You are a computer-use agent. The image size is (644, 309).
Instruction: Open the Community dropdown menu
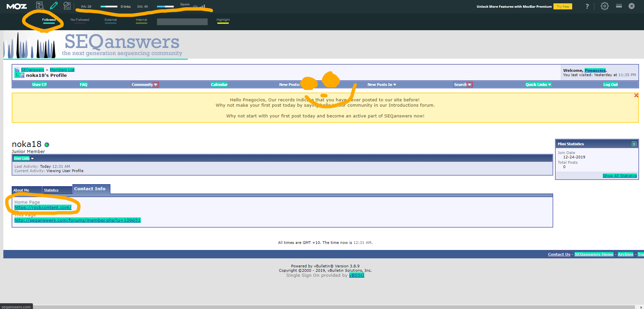(x=145, y=85)
